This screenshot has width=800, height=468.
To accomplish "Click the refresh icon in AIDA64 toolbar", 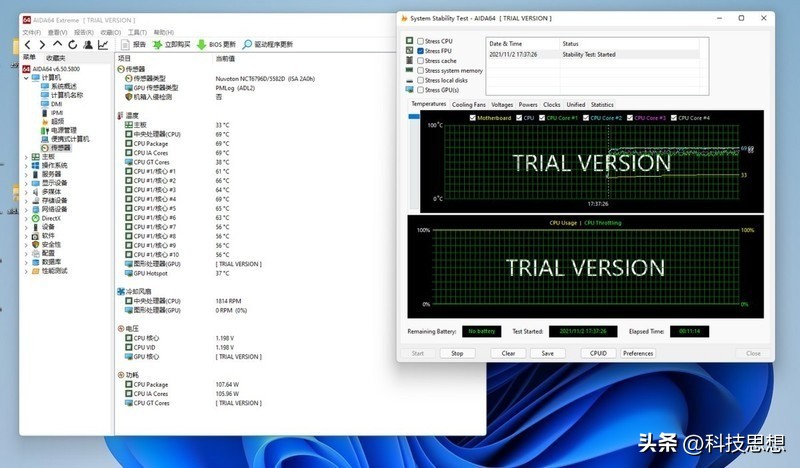I will click(73, 45).
